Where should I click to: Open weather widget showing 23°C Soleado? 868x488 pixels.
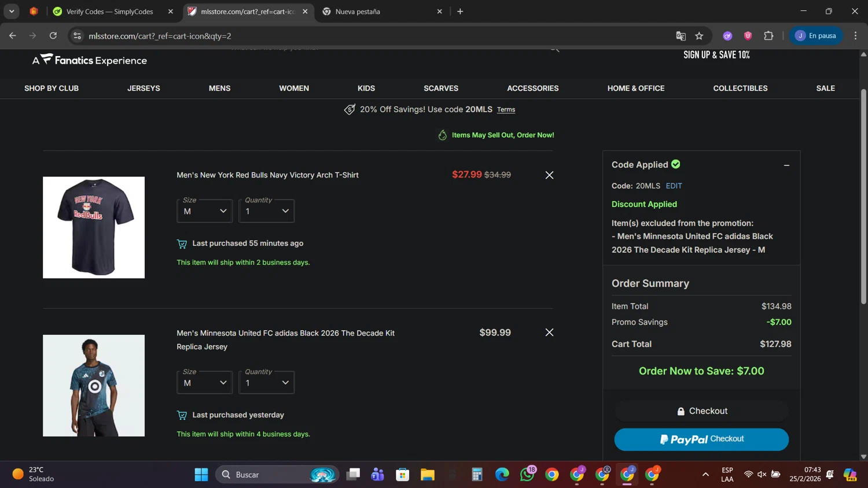34,474
